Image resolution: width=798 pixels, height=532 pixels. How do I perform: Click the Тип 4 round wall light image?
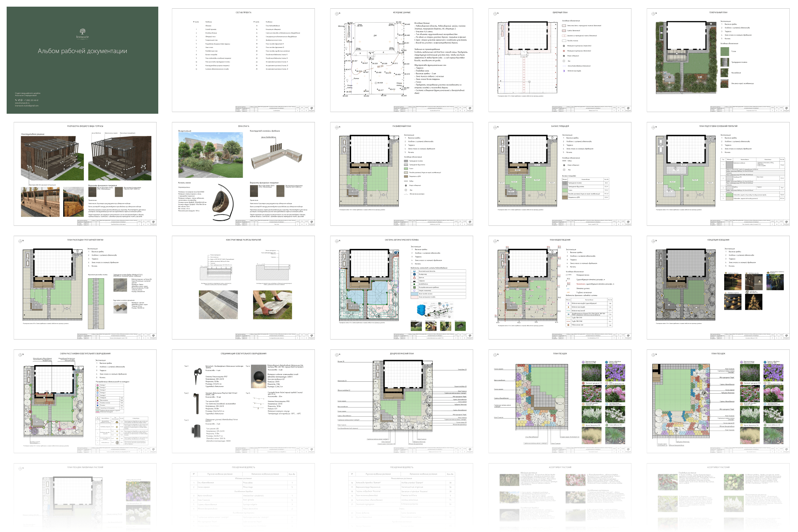coord(259,377)
